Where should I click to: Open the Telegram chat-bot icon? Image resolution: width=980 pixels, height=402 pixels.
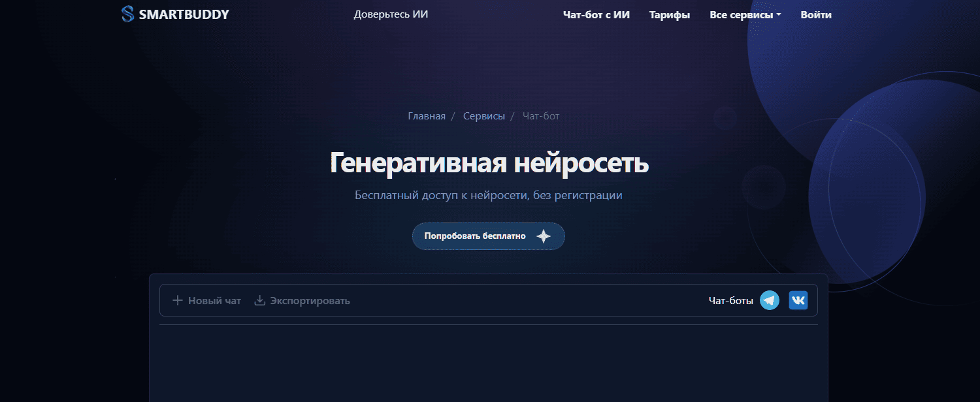[770, 300]
